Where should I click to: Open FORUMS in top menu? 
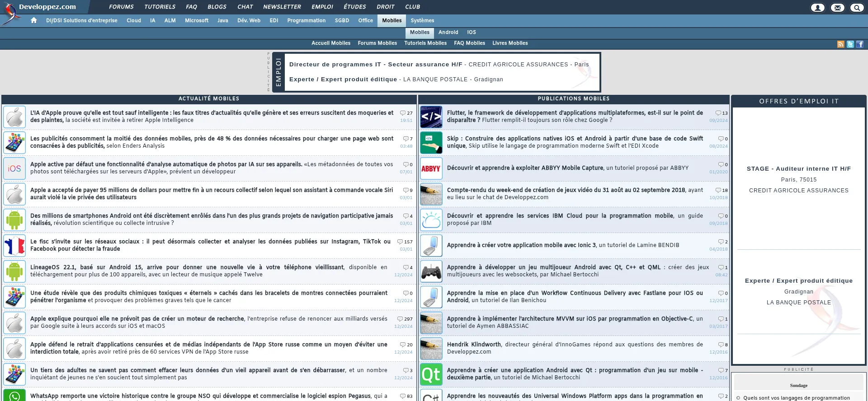coord(121,7)
